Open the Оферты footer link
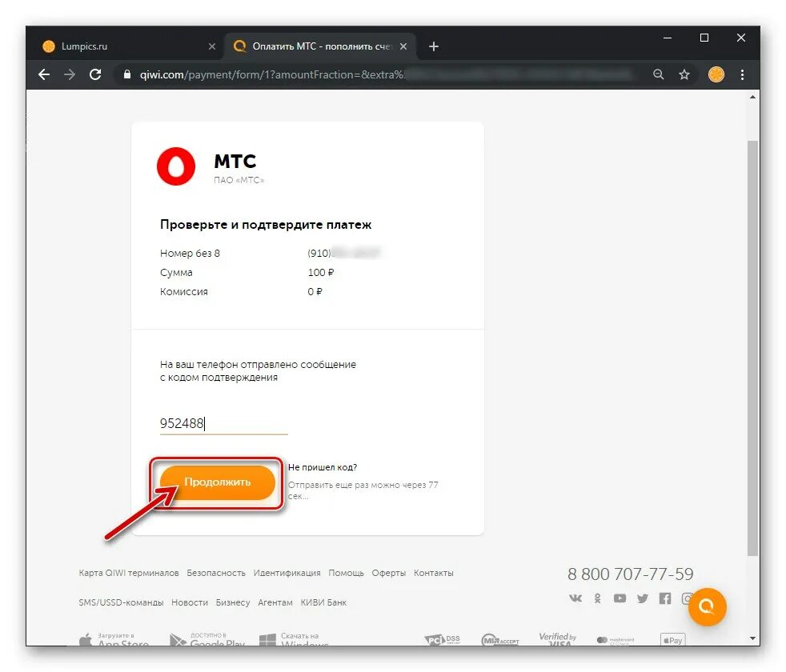This screenshot has height=672, width=786. (x=388, y=573)
